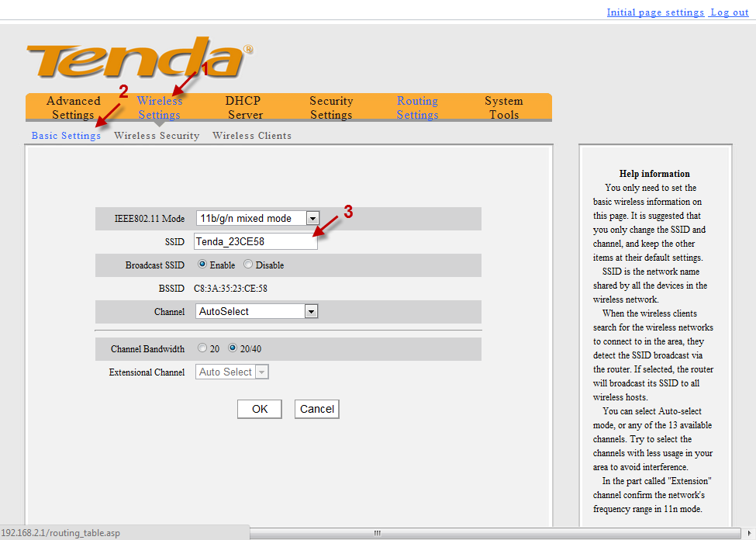Image resolution: width=756 pixels, height=540 pixels.
Task: Click into the SSID text field
Action: [x=256, y=241]
